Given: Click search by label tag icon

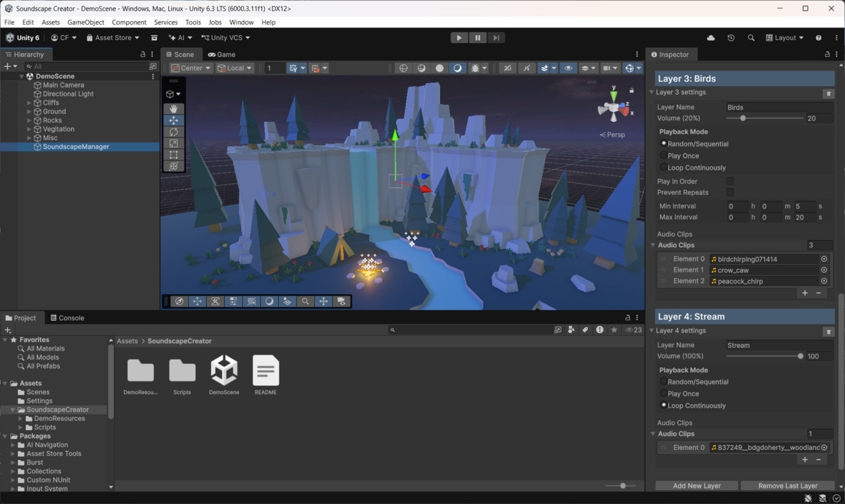Looking at the screenshot, I should (585, 329).
